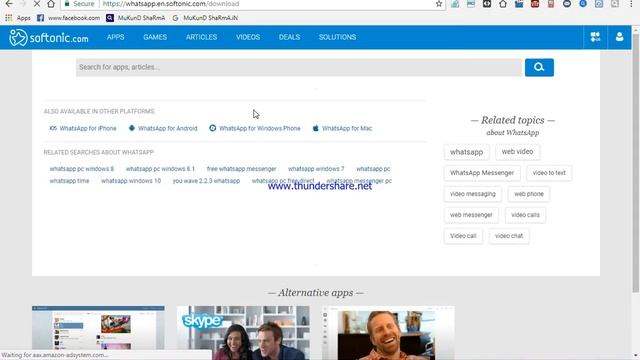Click the platforms selector icon in header
This screenshot has height=360, width=640.
(595, 37)
